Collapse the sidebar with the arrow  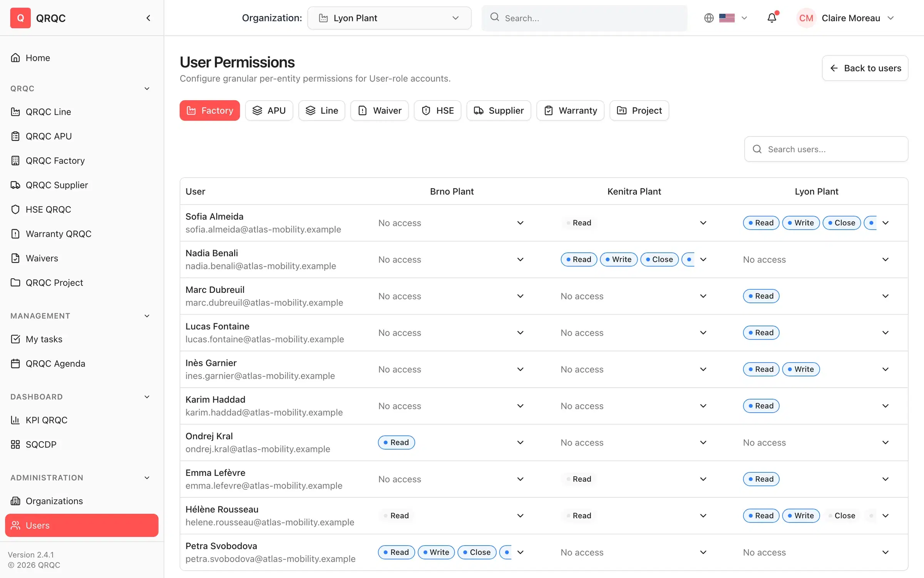[148, 18]
